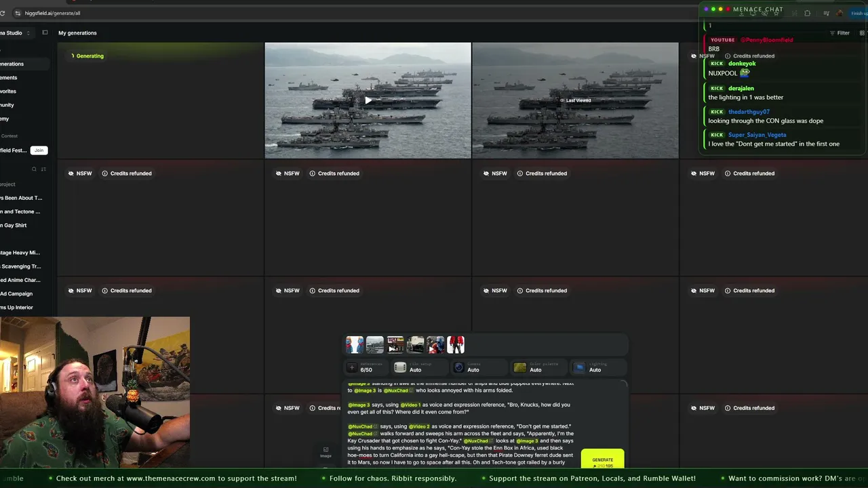The width and height of the screenshot is (868, 488).
Task: Toggle NSFW eye in first blocked card
Action: [x=71, y=174]
